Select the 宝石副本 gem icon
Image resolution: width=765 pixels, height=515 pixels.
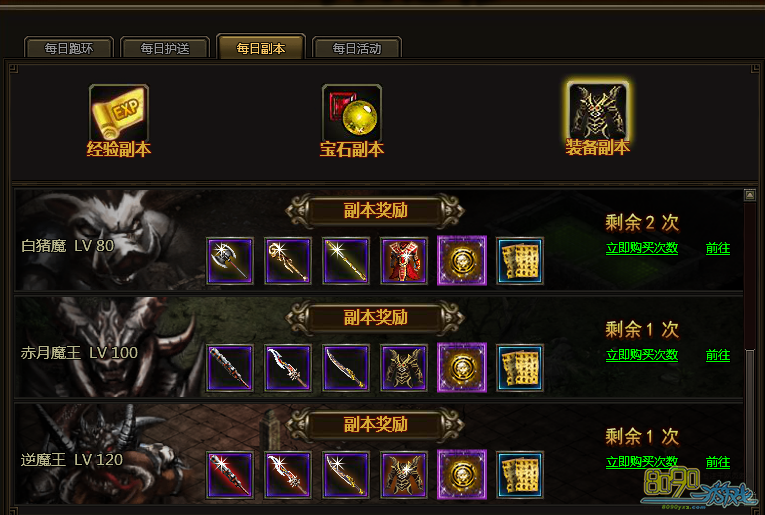click(x=352, y=113)
